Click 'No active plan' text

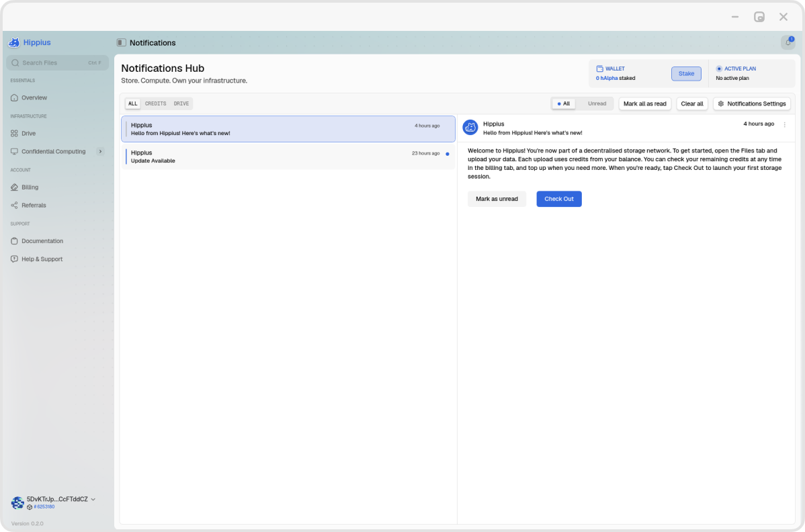point(732,79)
